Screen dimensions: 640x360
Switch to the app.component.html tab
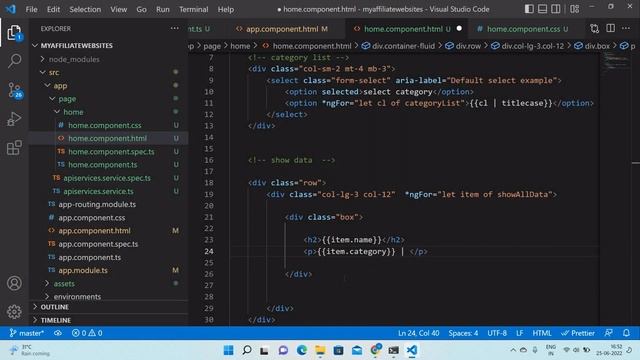(x=282, y=29)
